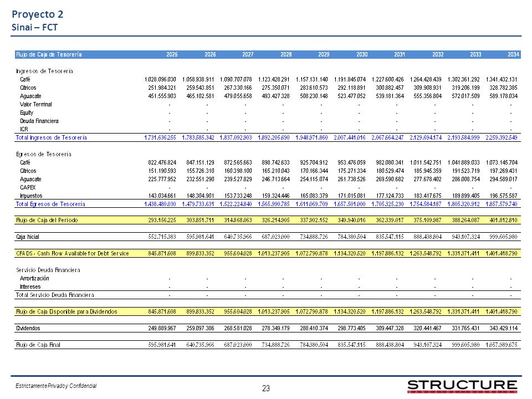Select the Café label under Ingresos de Tesorería
The width and height of the screenshot is (532, 399).
click(25, 79)
